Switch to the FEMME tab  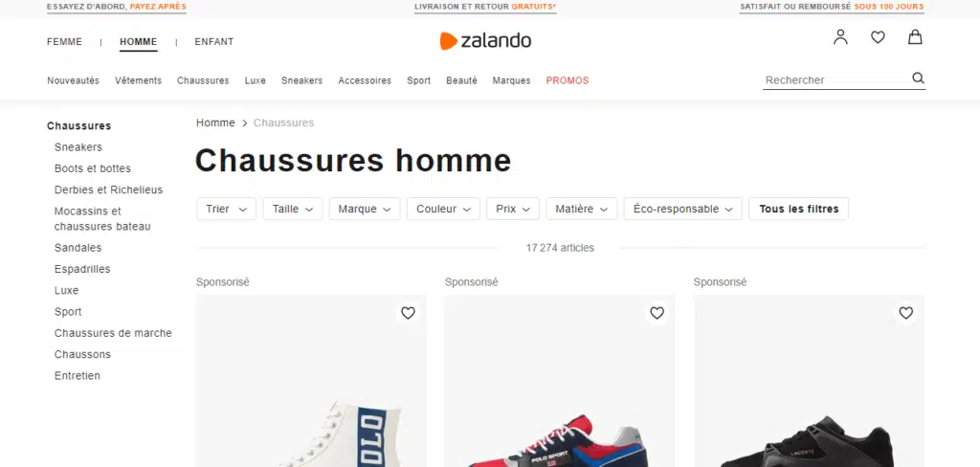tap(64, 42)
